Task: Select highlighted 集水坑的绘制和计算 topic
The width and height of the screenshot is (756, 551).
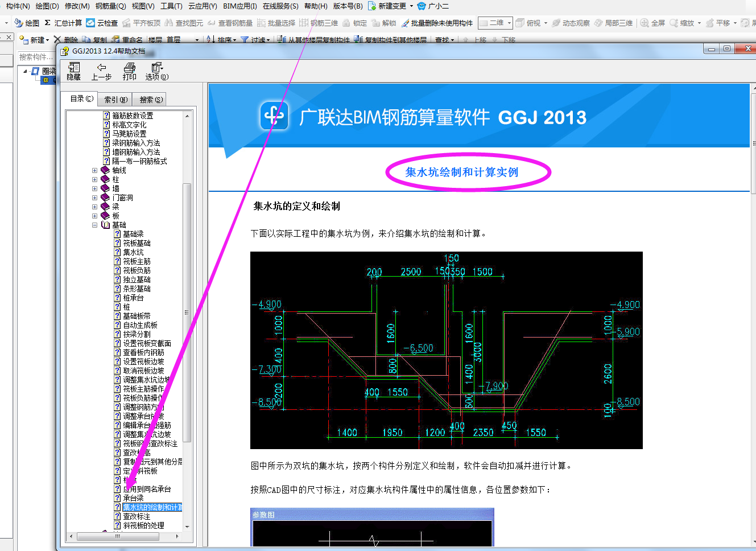Action: [x=152, y=507]
